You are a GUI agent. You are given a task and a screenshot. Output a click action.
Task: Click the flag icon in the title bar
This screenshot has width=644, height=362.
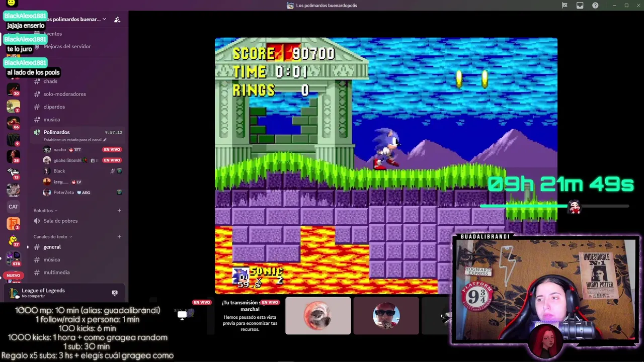(x=565, y=6)
